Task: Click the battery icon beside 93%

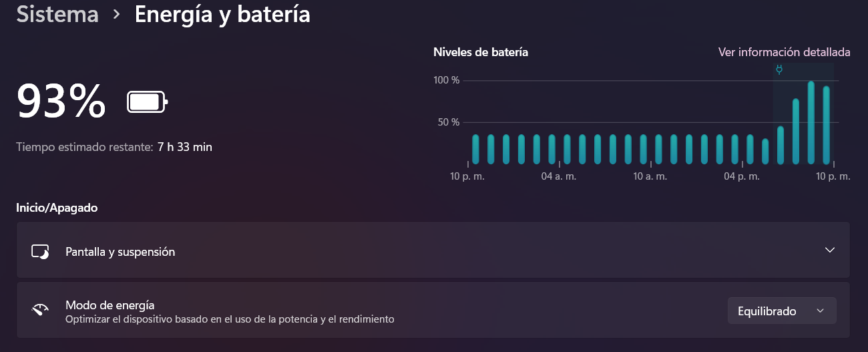Action: [x=147, y=102]
